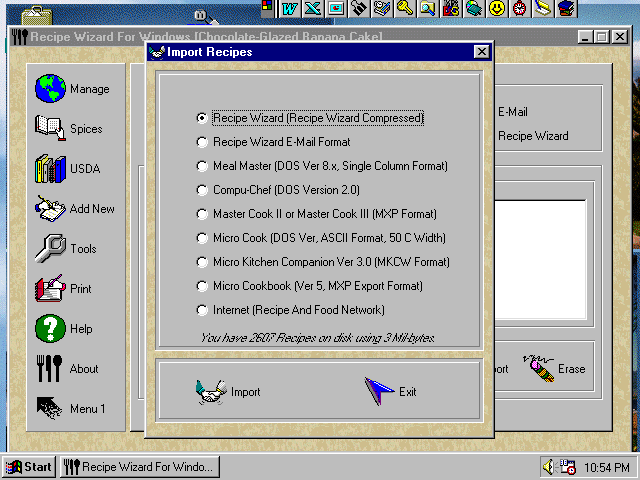
Task: Launch Excel from the shortcut bar
Action: pyautogui.click(x=313, y=9)
